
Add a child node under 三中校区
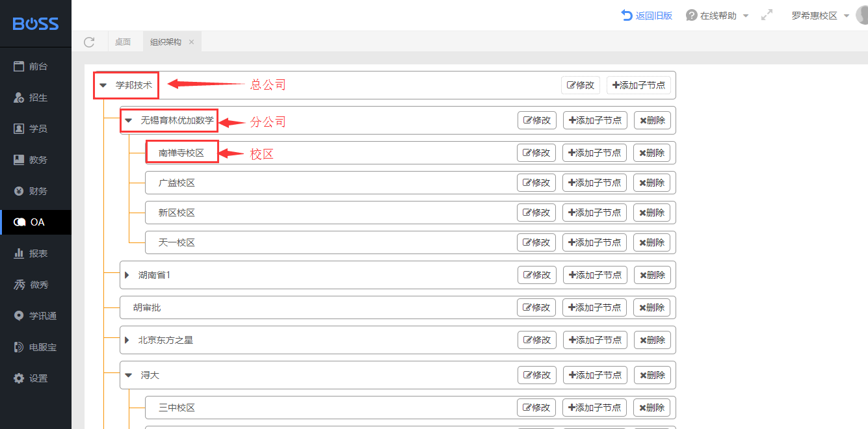pos(594,408)
